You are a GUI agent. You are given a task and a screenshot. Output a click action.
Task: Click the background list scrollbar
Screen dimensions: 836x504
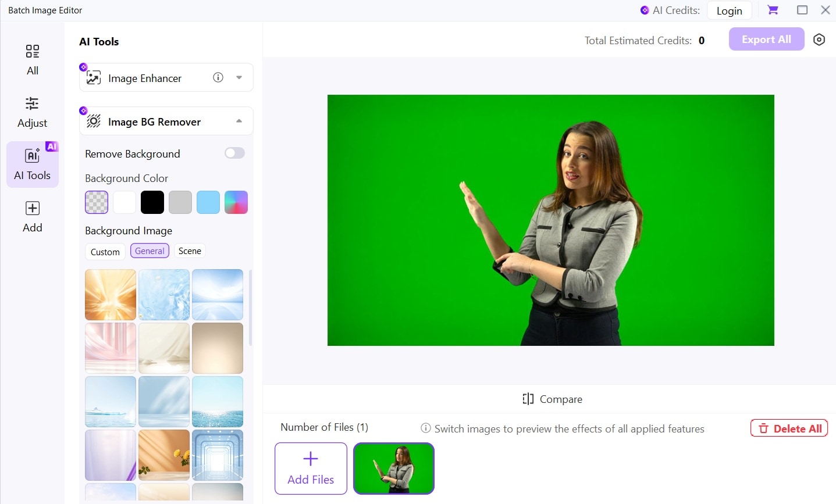[251, 308]
